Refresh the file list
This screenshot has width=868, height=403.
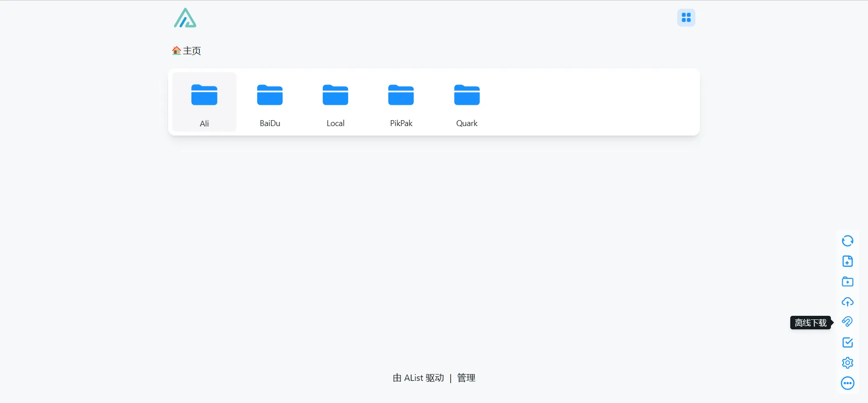point(847,241)
